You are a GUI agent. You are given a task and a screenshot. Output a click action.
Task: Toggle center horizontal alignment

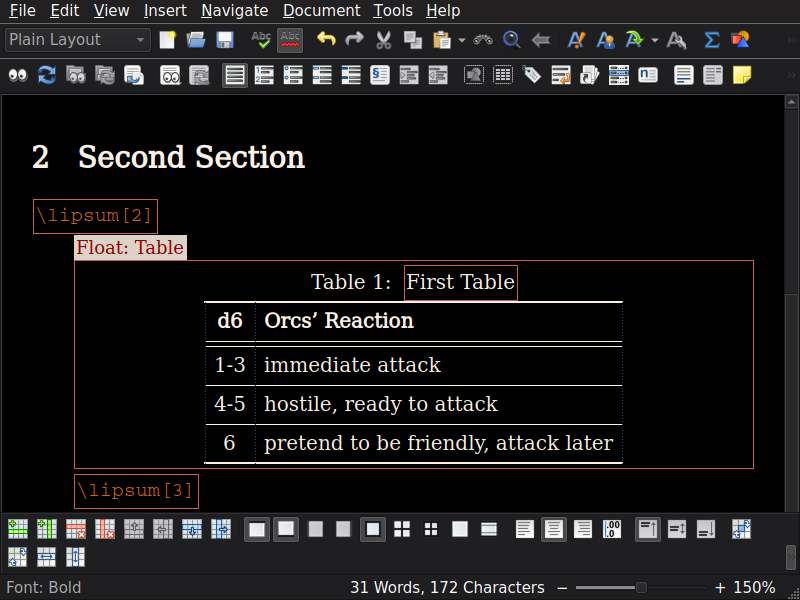coord(554,529)
